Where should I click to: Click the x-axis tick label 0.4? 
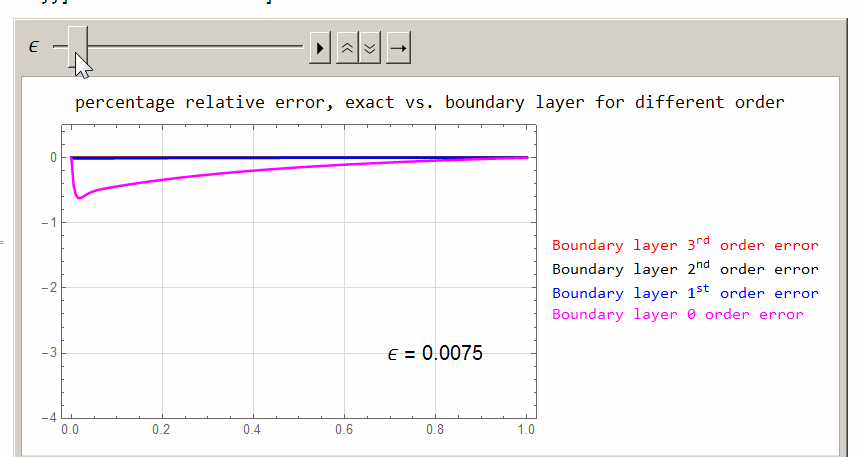coord(252,430)
